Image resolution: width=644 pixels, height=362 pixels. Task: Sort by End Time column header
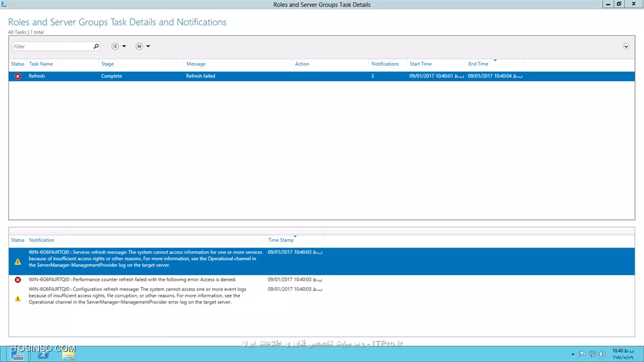click(x=478, y=64)
